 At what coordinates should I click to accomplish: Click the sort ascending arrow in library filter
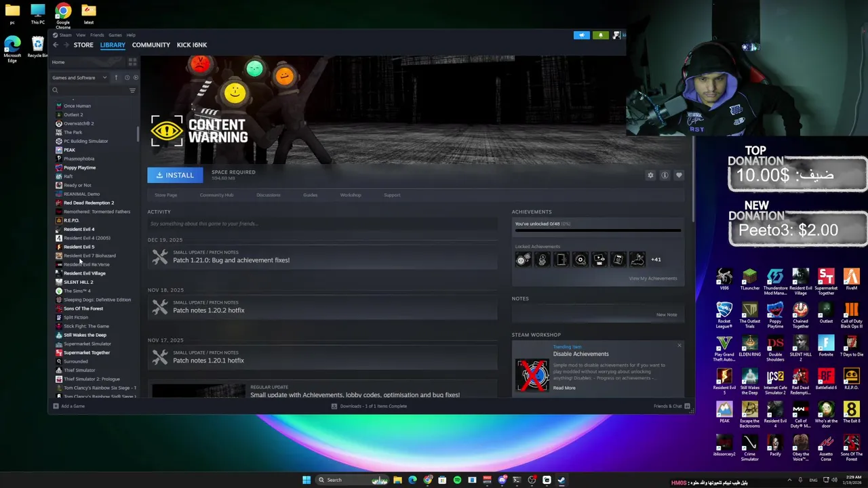pos(116,77)
